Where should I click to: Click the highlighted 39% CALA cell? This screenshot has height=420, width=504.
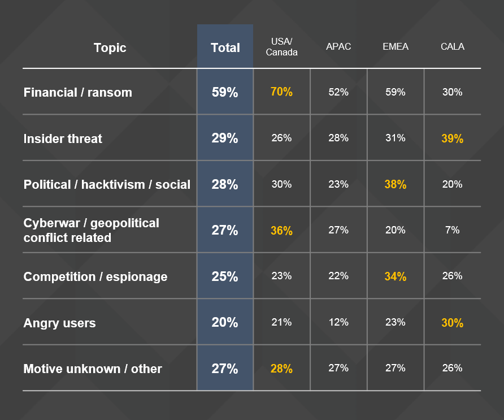(452, 138)
